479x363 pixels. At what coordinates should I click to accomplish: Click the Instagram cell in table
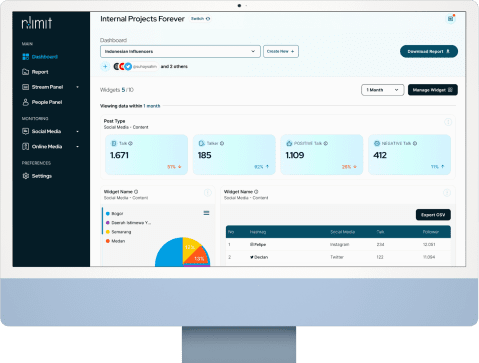[339, 244]
